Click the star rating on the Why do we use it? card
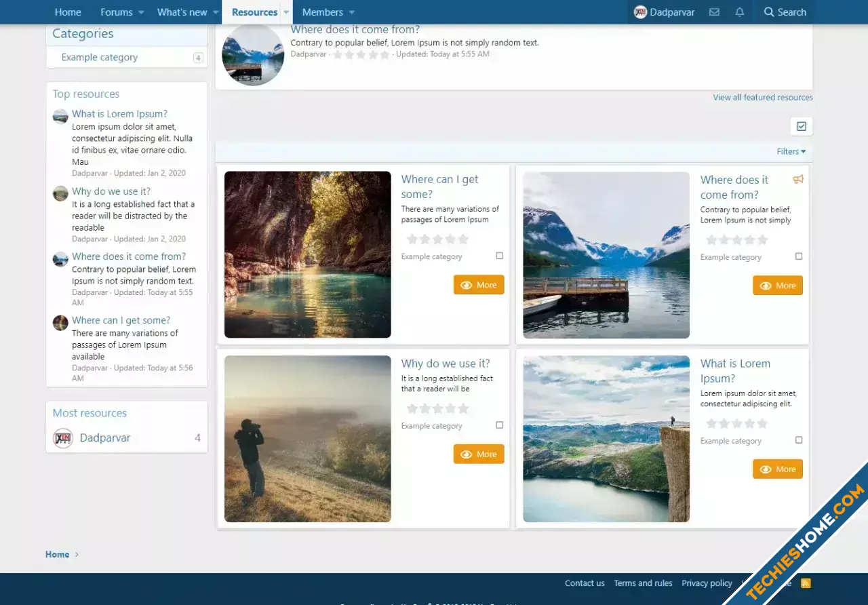Viewport: 868px width, 605px height. (x=437, y=408)
